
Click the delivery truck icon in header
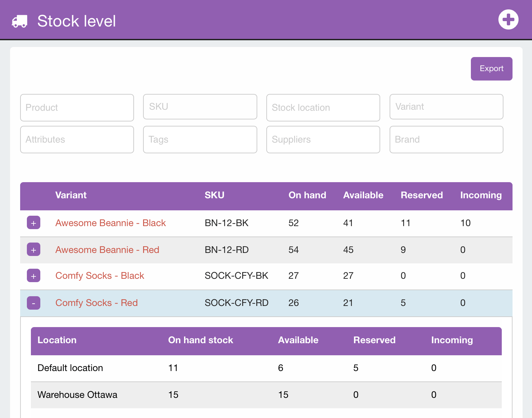coord(19,21)
